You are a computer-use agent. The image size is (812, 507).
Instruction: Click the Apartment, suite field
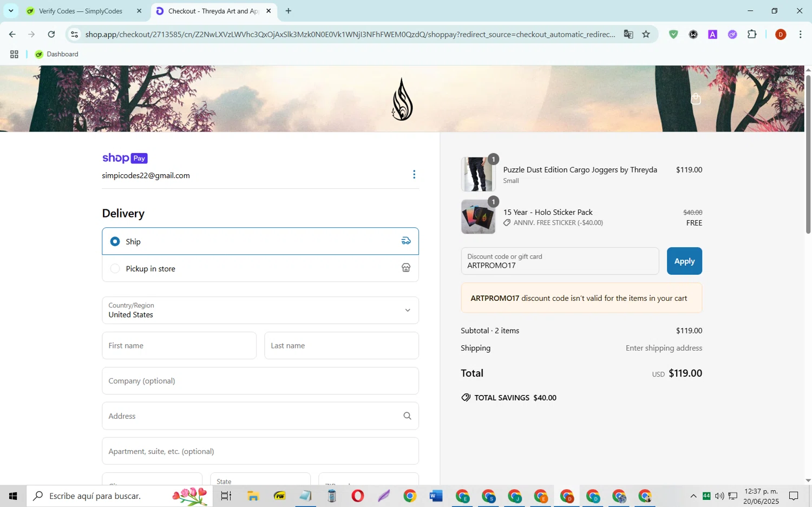(x=260, y=451)
